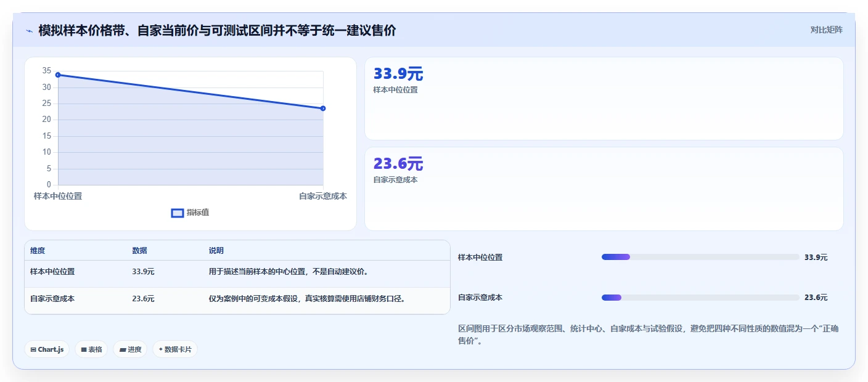The image size is (868, 382).
Task: Click the 对比矩阵 label in the header
Action: coord(826,30)
